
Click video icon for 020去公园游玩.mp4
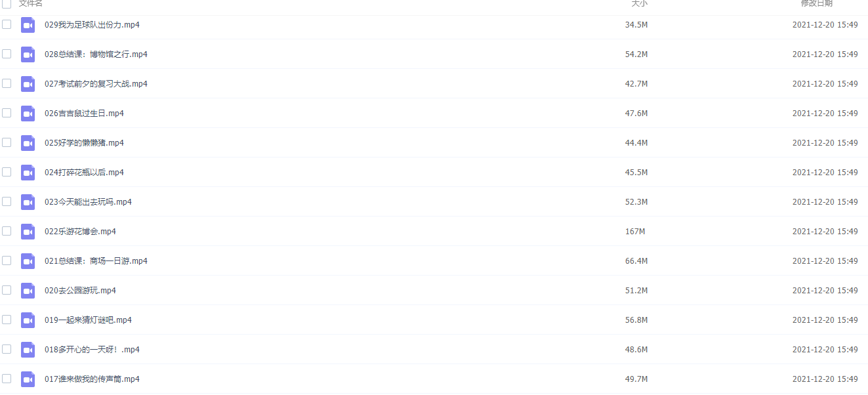(x=28, y=291)
